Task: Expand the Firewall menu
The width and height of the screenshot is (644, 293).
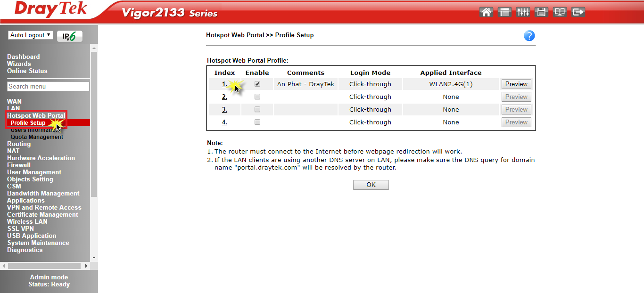Action: [x=19, y=165]
